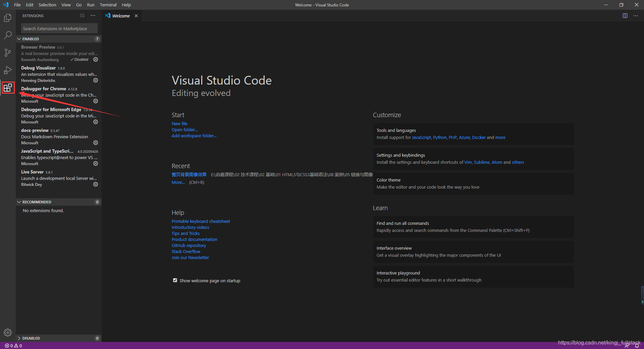The height and width of the screenshot is (349, 644).
Task: Open feedback icon in status bar
Action: (627, 346)
